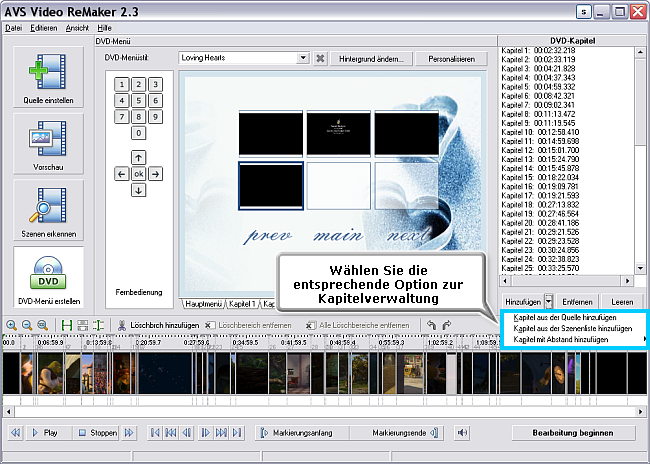Select Kapitel 1: 00:02:32.218 entry
Viewport: 650px width, 464px height.
click(x=538, y=50)
